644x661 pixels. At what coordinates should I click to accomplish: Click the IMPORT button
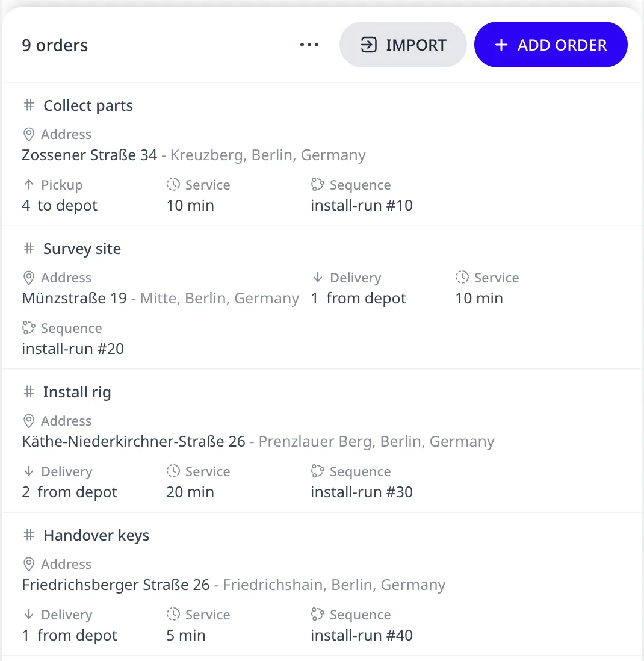[403, 45]
